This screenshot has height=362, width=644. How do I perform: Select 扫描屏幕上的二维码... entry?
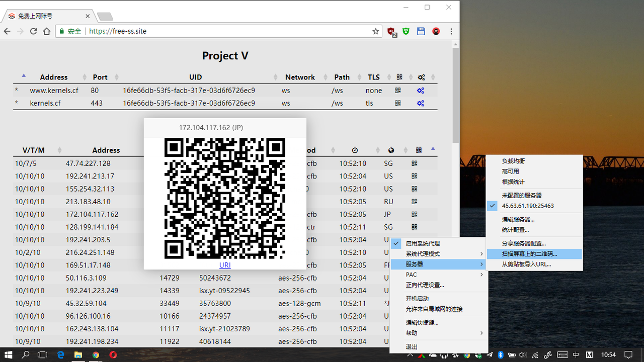pos(534,254)
